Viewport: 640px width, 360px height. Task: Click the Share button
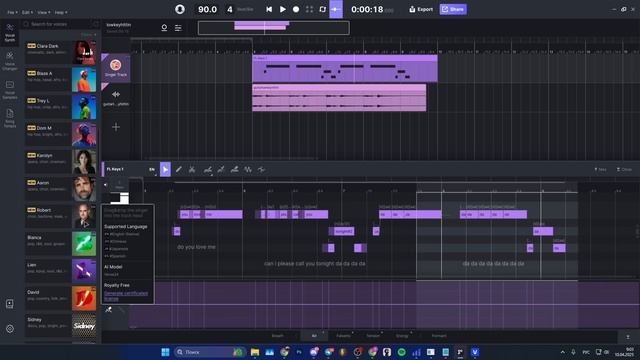pyautogui.click(x=453, y=9)
